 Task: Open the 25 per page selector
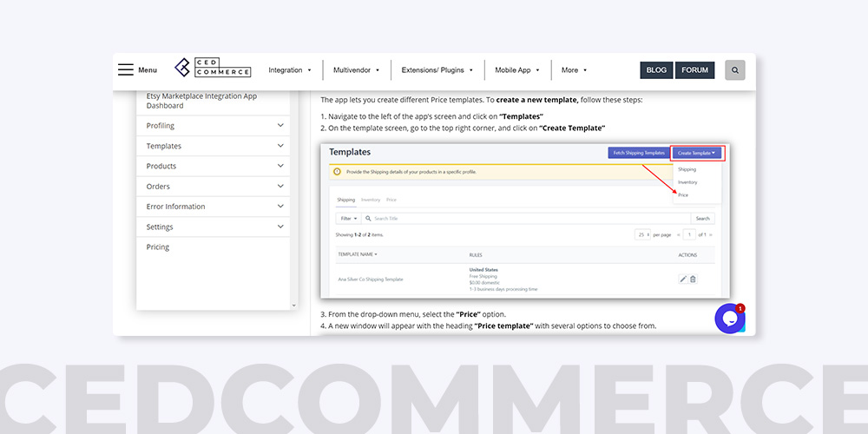pos(642,234)
